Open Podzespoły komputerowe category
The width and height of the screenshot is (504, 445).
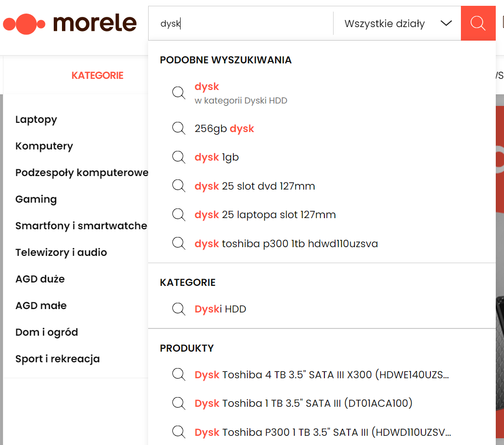pos(82,173)
